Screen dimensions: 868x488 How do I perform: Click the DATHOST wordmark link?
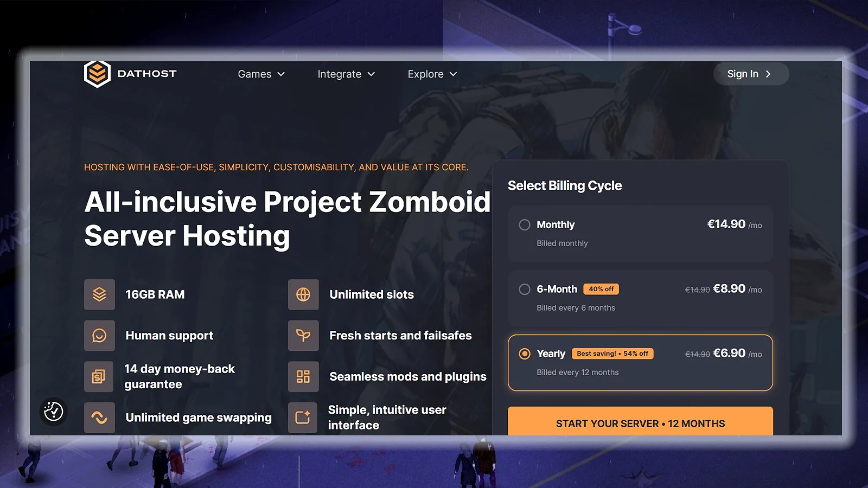[x=147, y=74]
